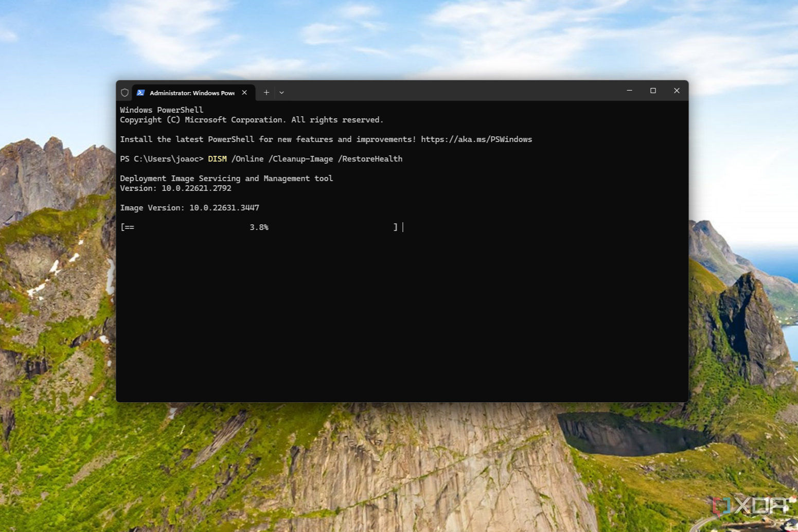Screen dimensions: 798x532
Task: Click the DISM command word in the prompt
Action: pyautogui.click(x=217, y=159)
